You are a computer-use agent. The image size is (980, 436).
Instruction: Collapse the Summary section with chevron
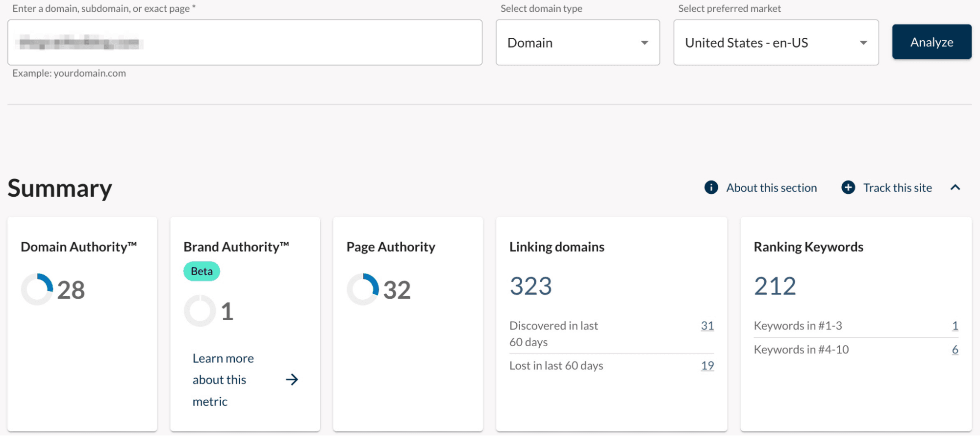[955, 187]
